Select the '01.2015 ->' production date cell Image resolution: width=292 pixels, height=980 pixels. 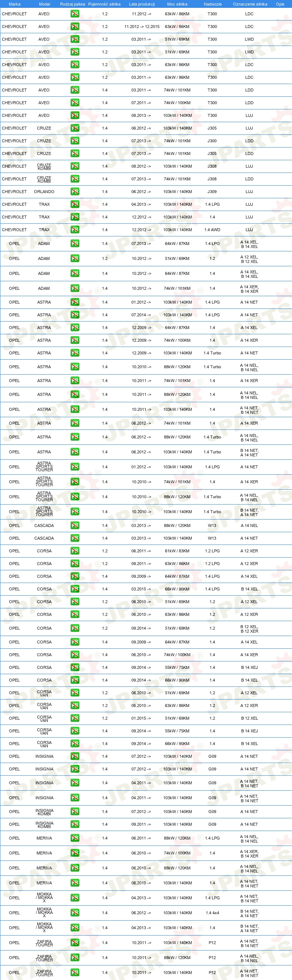tap(141, 718)
